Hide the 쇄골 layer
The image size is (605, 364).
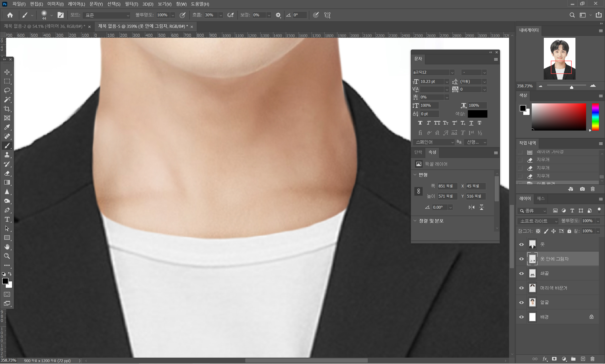522,274
